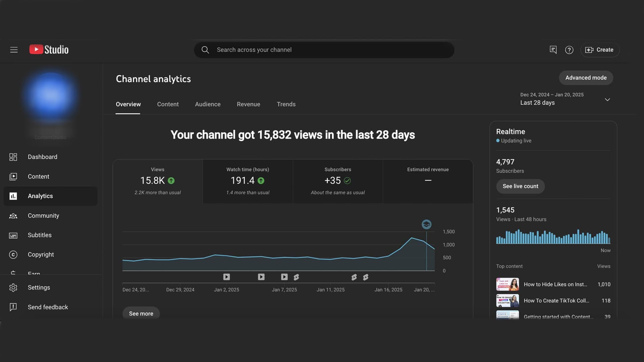The width and height of the screenshot is (644, 362).
Task: Open the comments feedback icon in header
Action: click(x=553, y=50)
